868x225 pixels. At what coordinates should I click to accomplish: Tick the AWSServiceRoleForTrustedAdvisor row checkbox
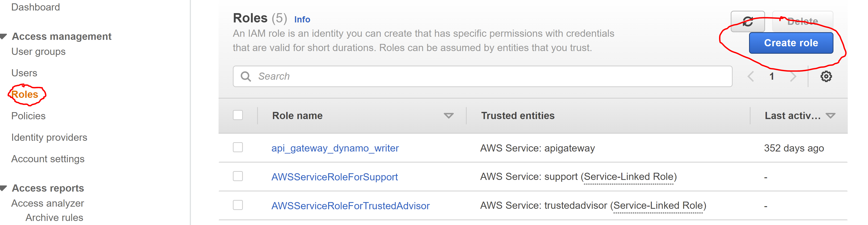point(238,205)
